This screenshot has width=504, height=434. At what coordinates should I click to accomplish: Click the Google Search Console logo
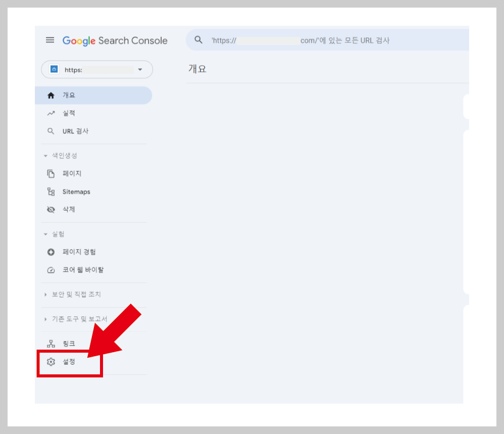[115, 41]
